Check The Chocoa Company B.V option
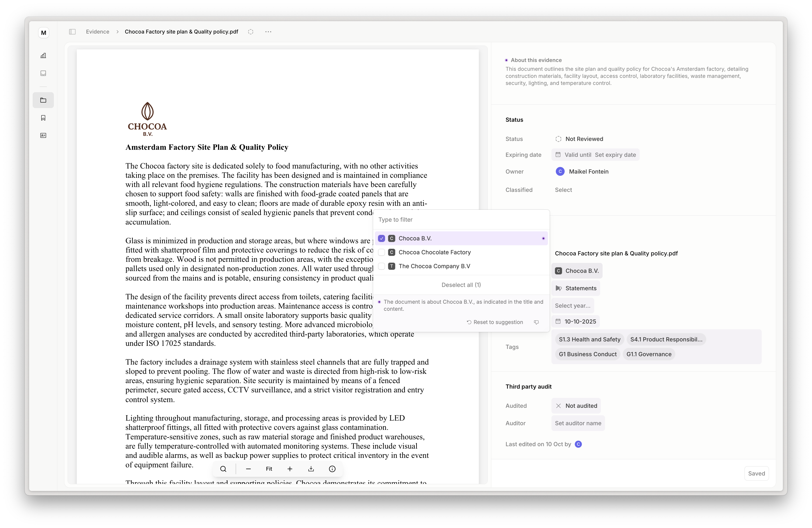The height and width of the screenshot is (528, 812). [382, 266]
